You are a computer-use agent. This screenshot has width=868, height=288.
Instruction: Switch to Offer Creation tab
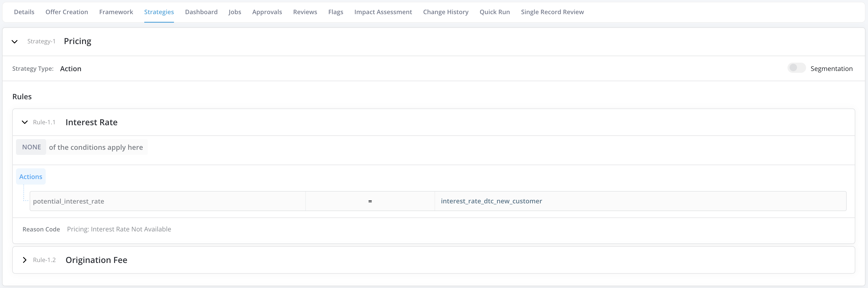tap(67, 12)
